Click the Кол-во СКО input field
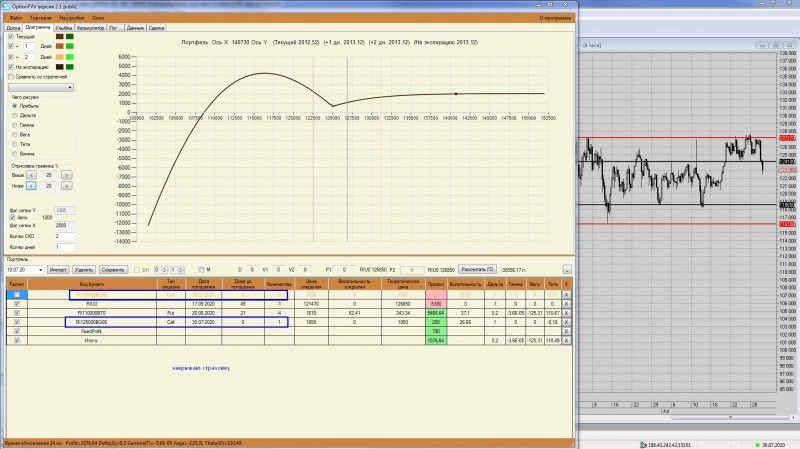Image resolution: width=800 pixels, height=449 pixels. 64,236
